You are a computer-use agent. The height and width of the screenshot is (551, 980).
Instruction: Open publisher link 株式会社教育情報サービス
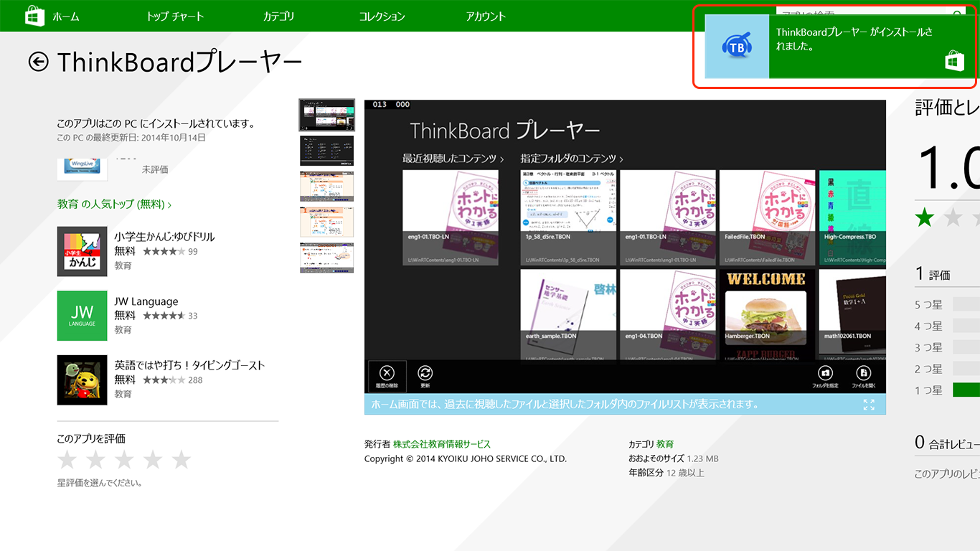(442, 444)
